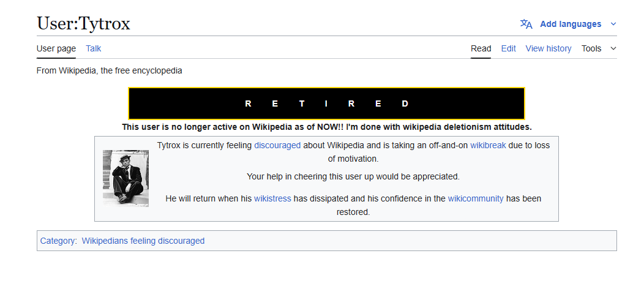Expand the Tools dropdown arrow
The width and height of the screenshot is (644, 286).
tap(613, 48)
